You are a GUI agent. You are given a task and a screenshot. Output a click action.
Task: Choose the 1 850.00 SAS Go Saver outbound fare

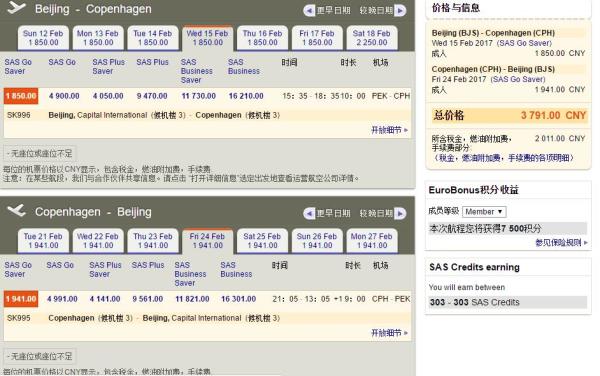point(21,96)
